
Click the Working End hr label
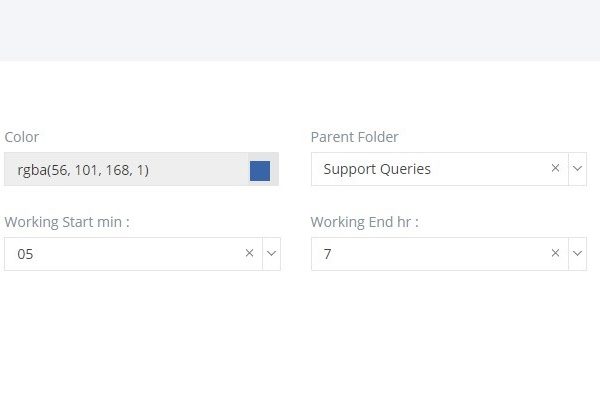coord(364,222)
